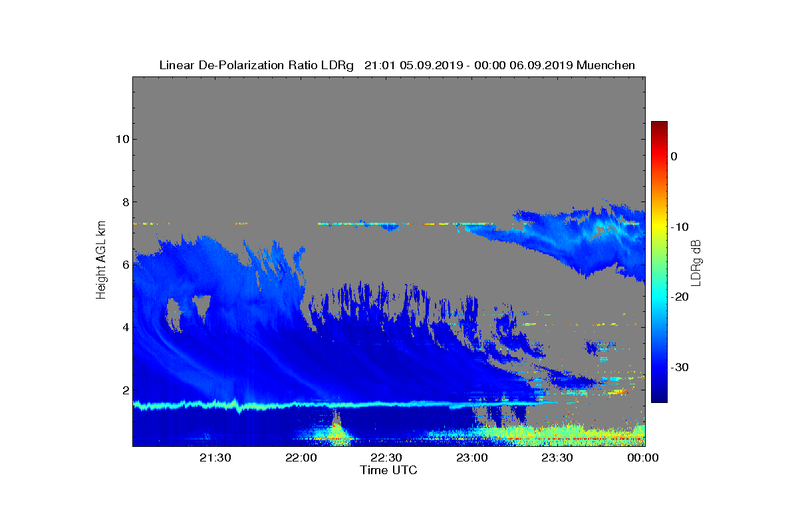
Task: Click the '-10' colorbar tick label
Action: point(680,227)
